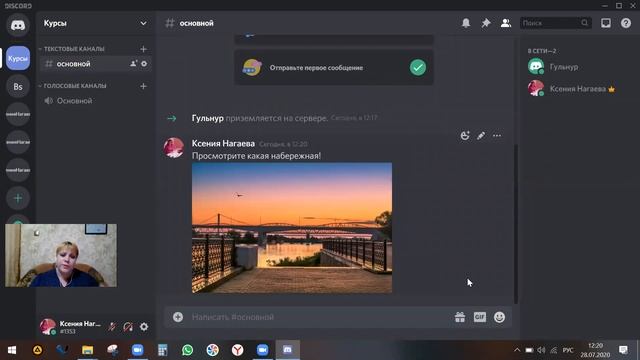Open Windows action center notifications
This screenshot has height=360, width=640.
tap(623, 350)
